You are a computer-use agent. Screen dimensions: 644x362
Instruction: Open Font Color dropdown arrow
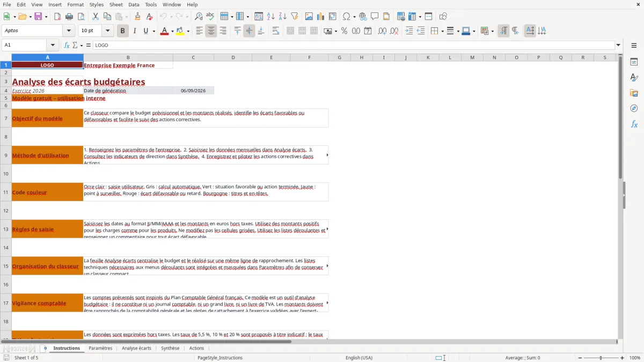172,31
